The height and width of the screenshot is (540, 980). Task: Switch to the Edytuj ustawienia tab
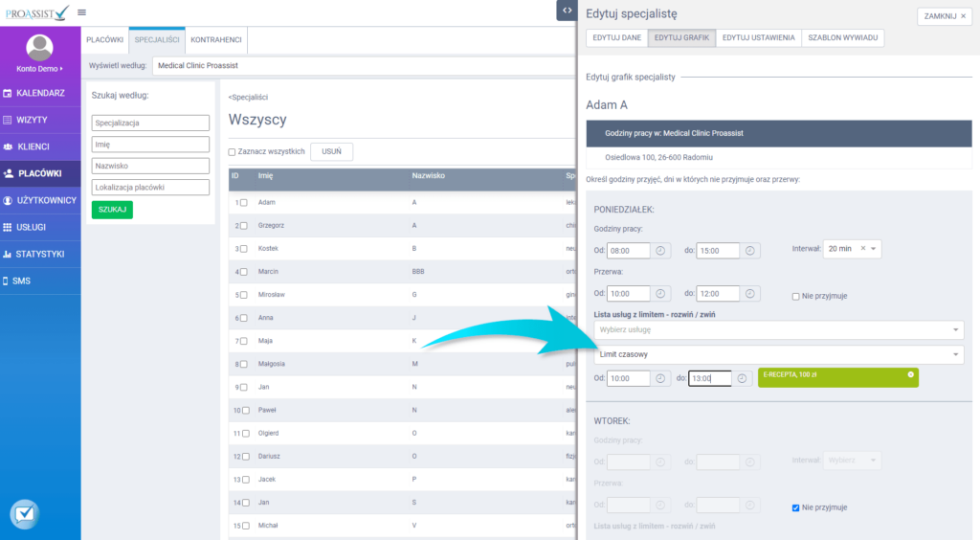[x=758, y=37]
